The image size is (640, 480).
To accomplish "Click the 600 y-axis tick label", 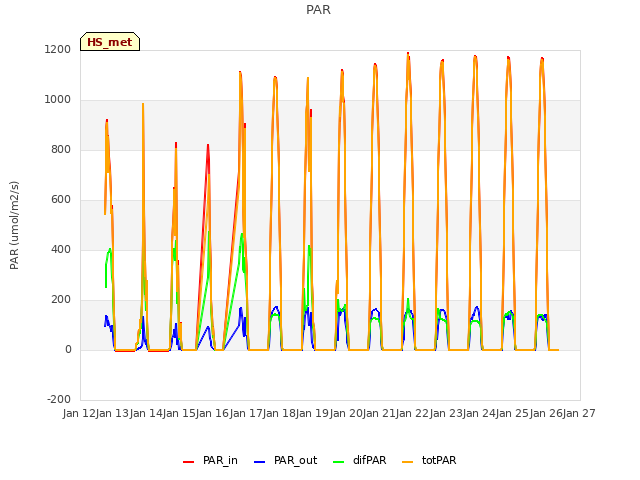I will [61, 200].
